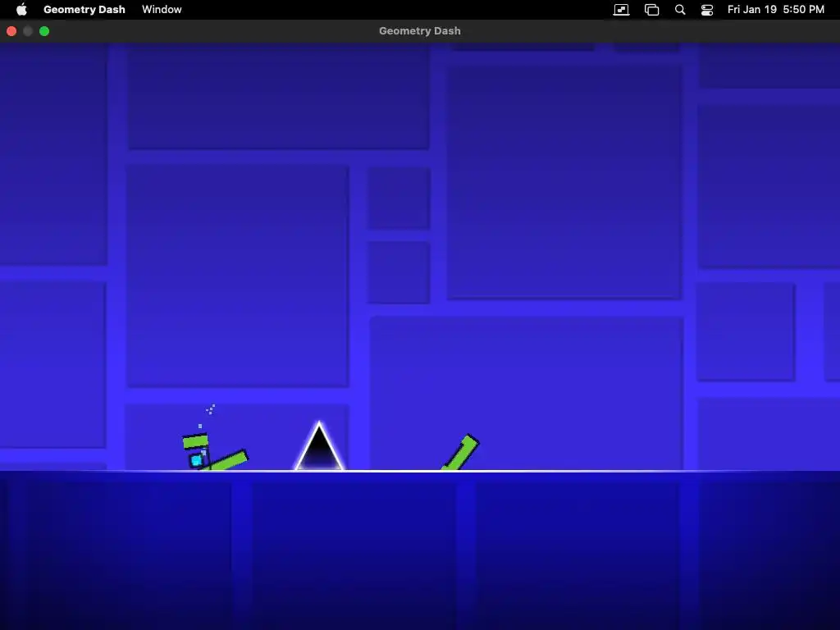The height and width of the screenshot is (630, 840).
Task: Open the Window menu
Action: coord(162,9)
